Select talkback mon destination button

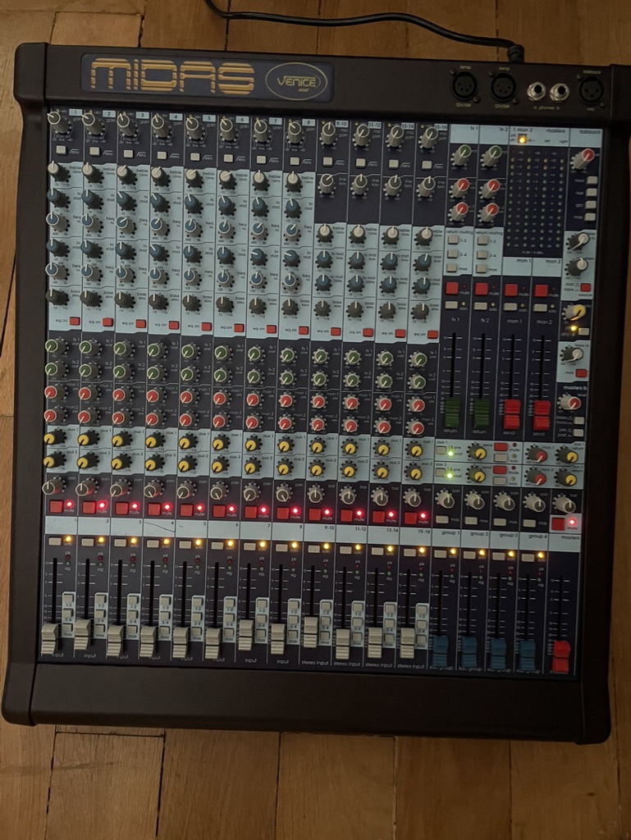[592, 180]
